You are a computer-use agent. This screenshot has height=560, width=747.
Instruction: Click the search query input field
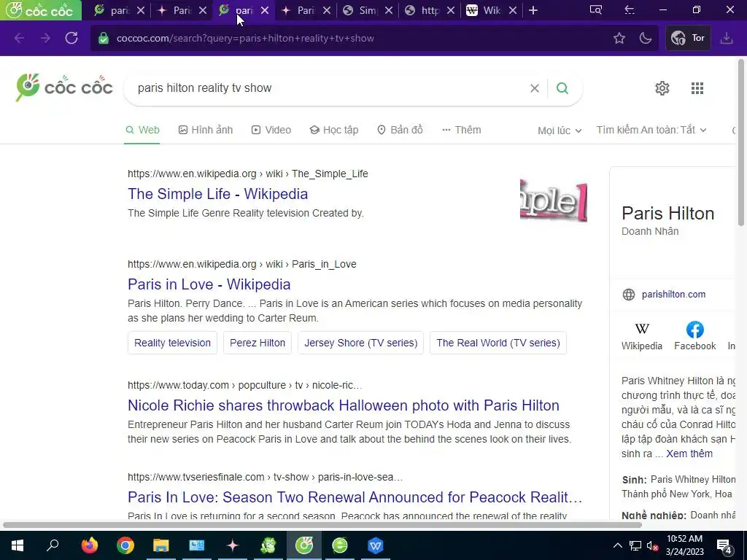[329, 88]
